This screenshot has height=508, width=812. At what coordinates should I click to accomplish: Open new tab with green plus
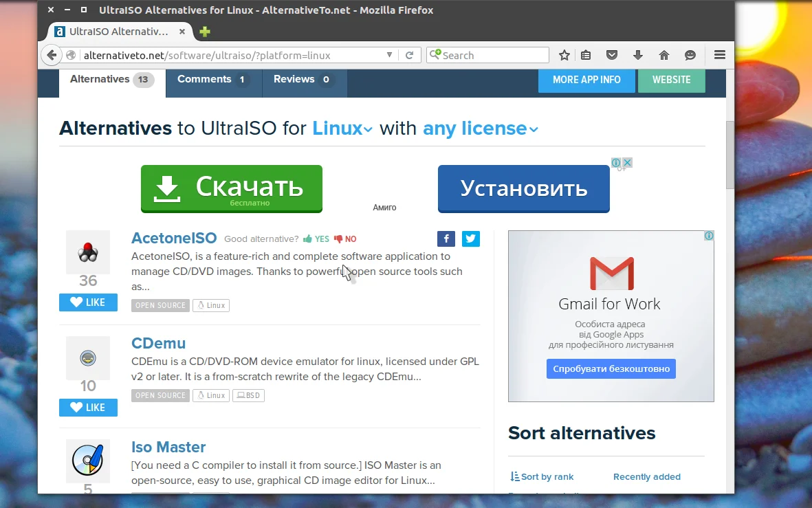(x=205, y=32)
